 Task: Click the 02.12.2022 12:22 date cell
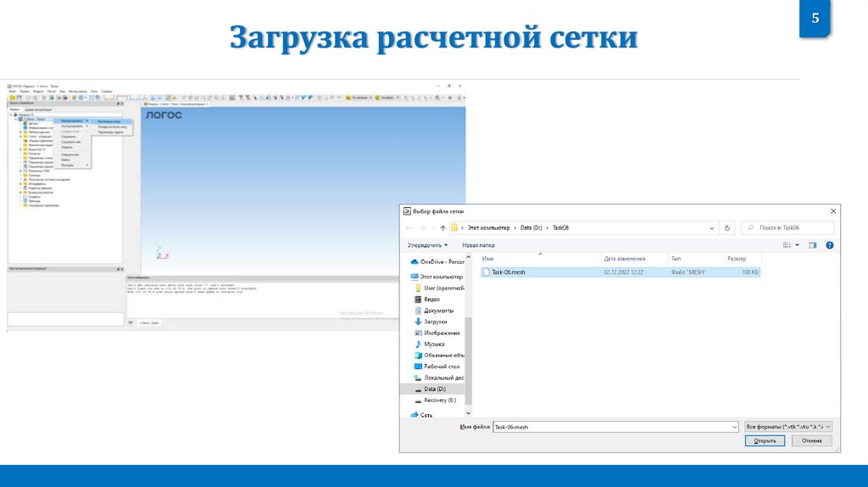coord(623,272)
